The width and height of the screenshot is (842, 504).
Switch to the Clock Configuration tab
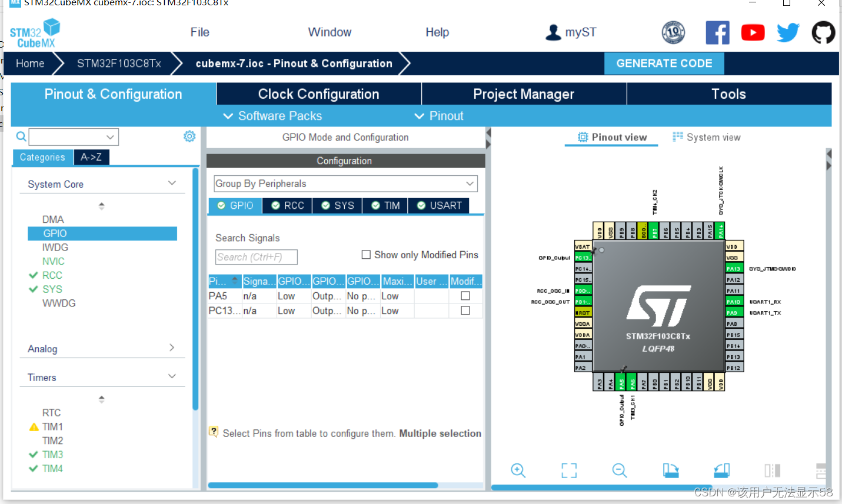click(319, 94)
